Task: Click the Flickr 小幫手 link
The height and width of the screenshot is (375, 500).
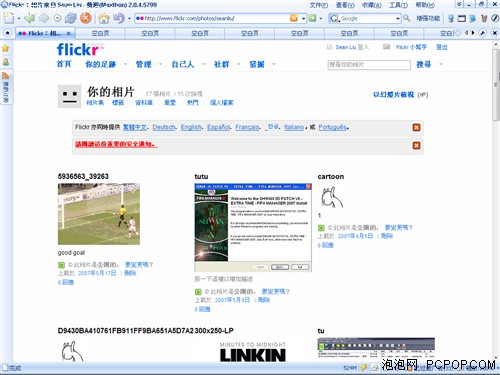Action: tap(411, 47)
